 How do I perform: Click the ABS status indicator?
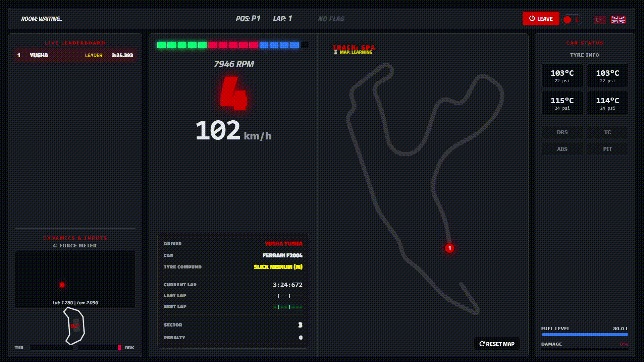[x=562, y=149]
